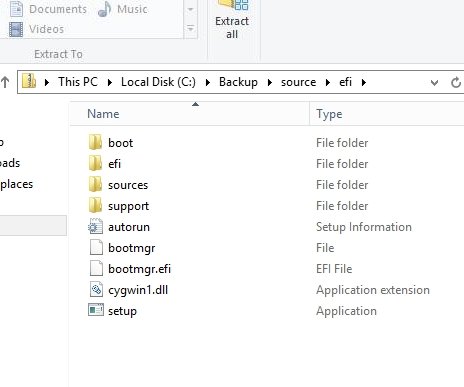Click the Extract all button
This screenshot has width=464, height=387.
(232, 21)
